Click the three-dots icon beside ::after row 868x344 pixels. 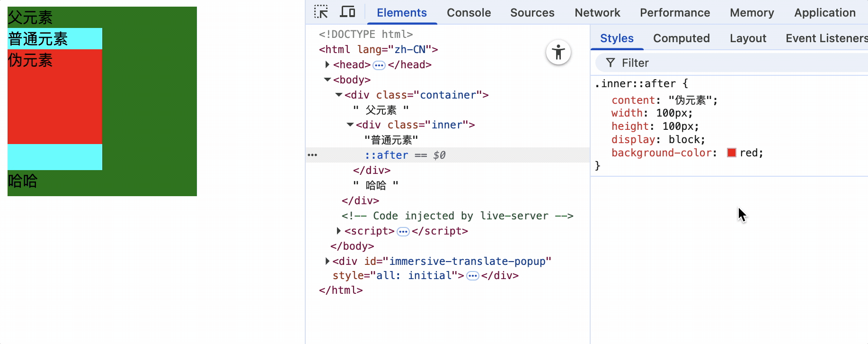point(312,155)
